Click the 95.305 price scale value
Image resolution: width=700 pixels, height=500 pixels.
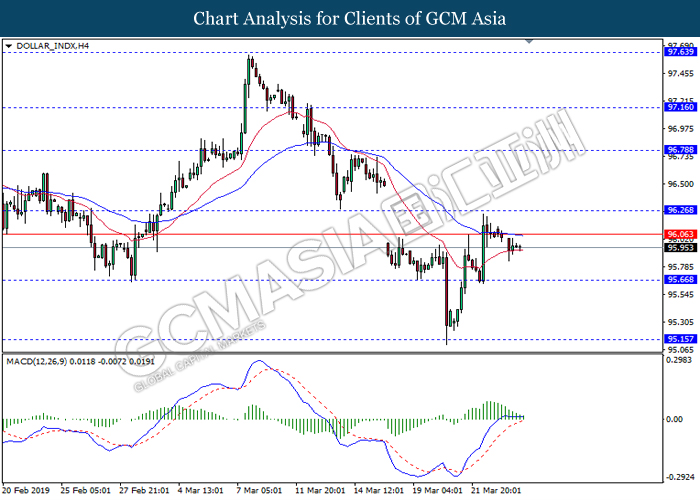click(680, 322)
